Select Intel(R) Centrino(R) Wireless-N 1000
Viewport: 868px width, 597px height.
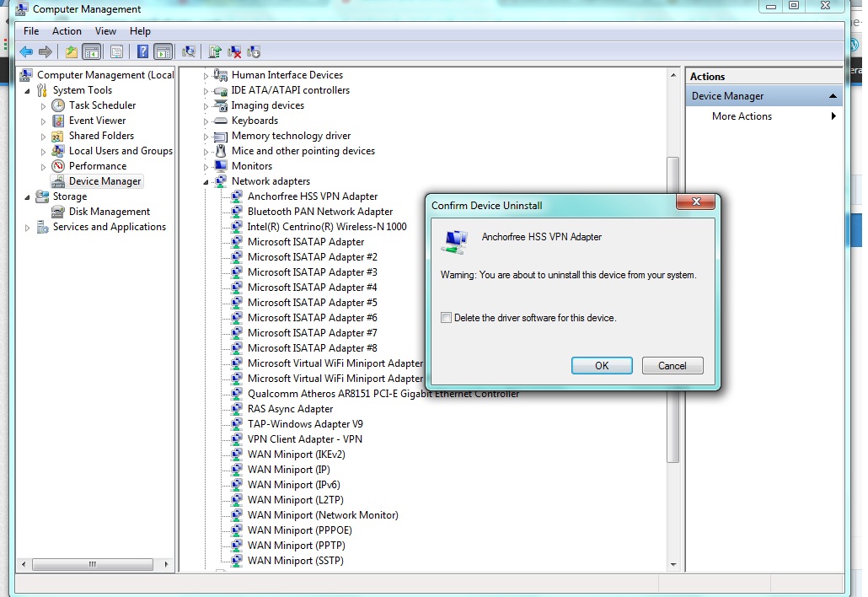pos(327,227)
